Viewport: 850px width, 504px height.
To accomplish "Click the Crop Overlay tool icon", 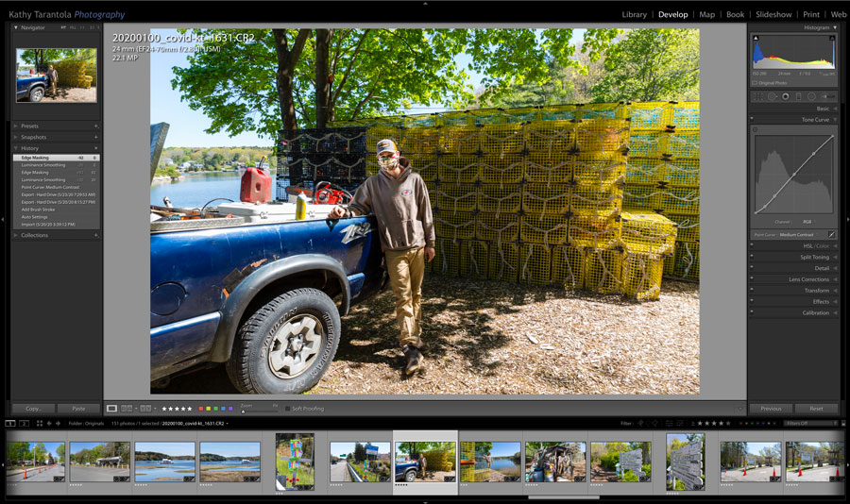I will point(757,96).
